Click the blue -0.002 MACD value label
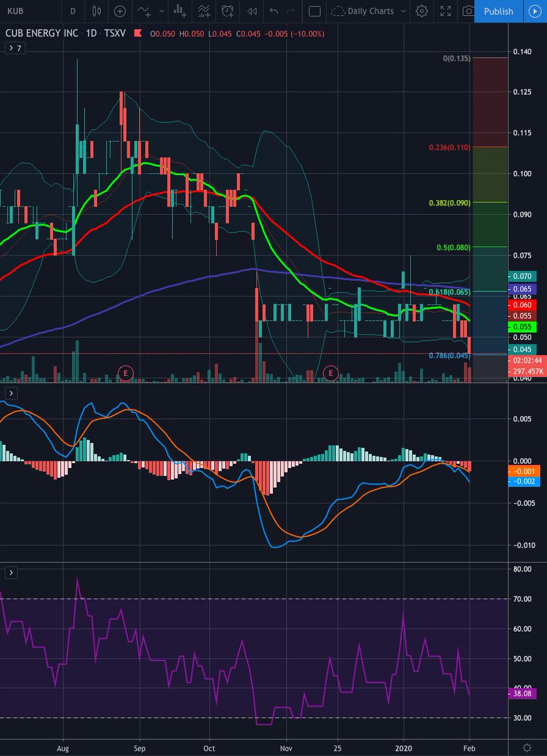 [x=523, y=481]
